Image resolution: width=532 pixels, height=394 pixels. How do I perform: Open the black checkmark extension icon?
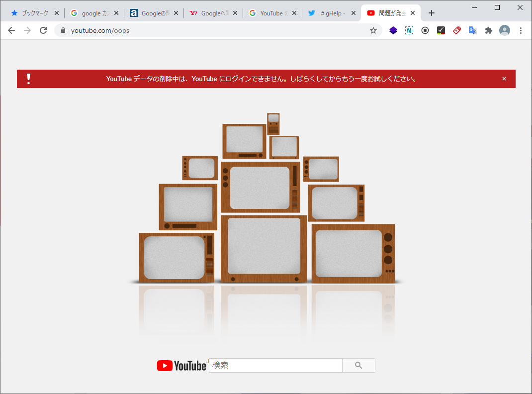pyautogui.click(x=441, y=30)
